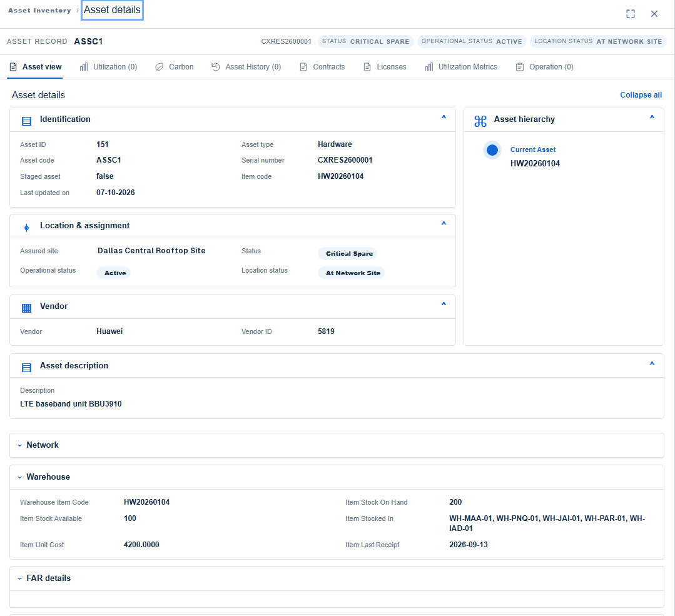The width and height of the screenshot is (675, 616).
Task: Click the Asset code value ASSC1
Action: point(108,160)
